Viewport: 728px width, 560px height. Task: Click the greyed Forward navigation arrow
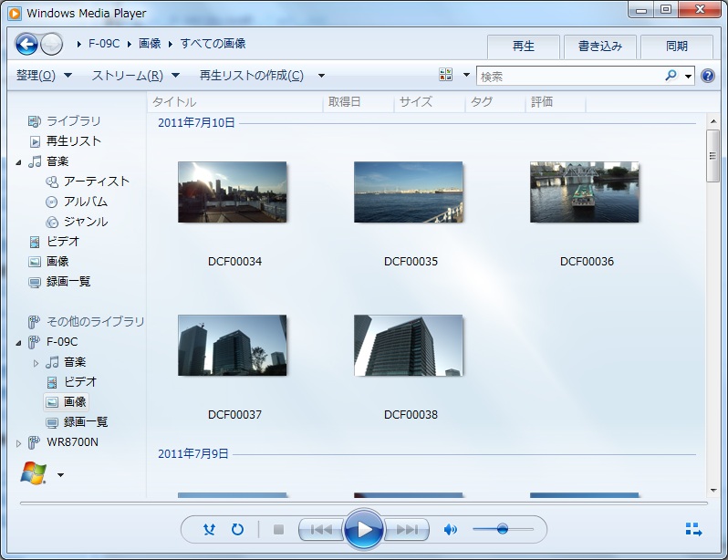(x=51, y=45)
